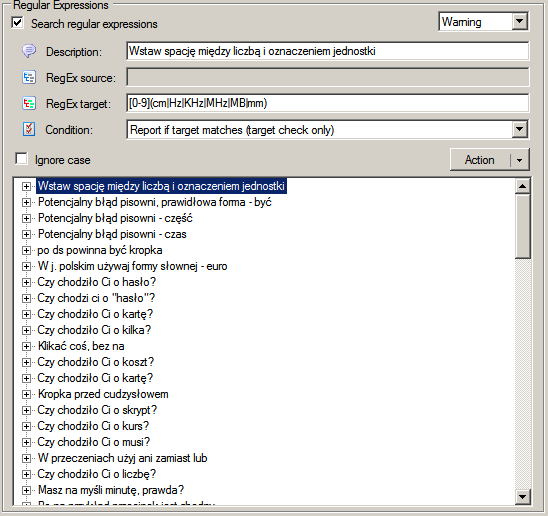This screenshot has width=548, height=516.
Task: Click the Action button
Action: click(480, 160)
